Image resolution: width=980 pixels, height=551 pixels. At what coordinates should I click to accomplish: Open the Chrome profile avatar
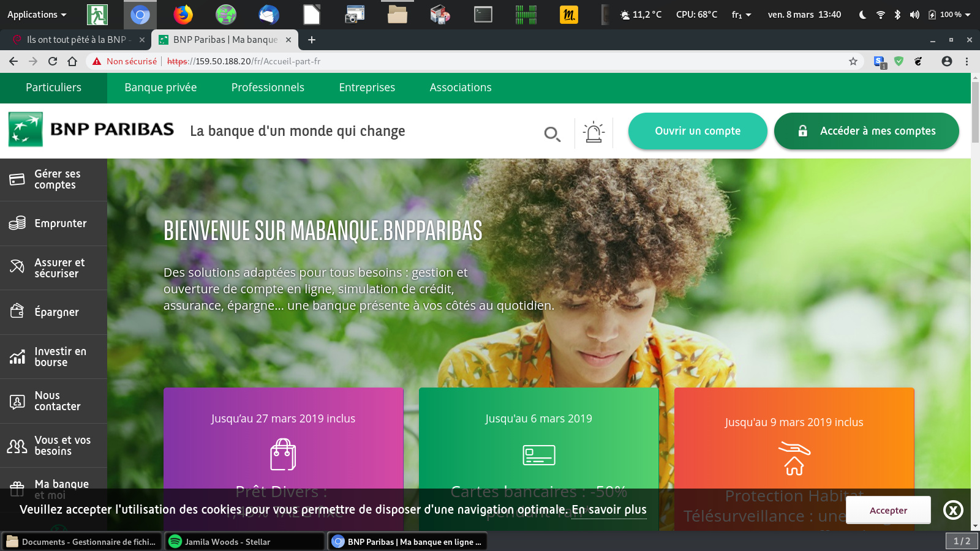947,61
